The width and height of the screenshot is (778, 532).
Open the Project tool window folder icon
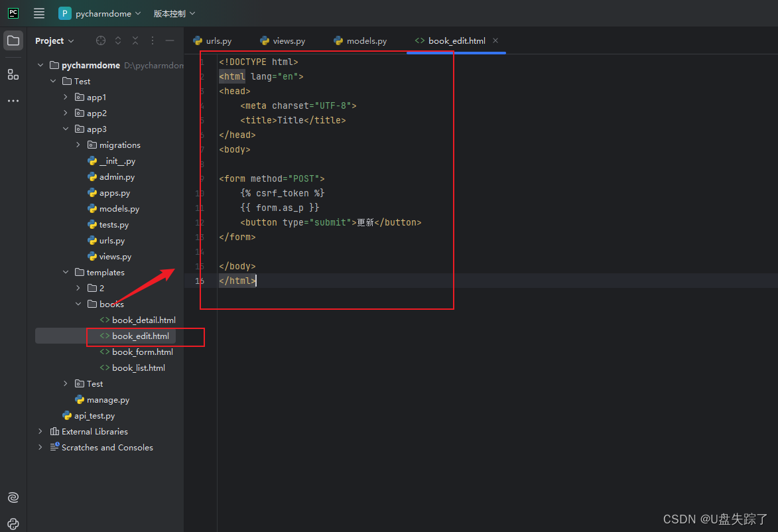coord(13,40)
